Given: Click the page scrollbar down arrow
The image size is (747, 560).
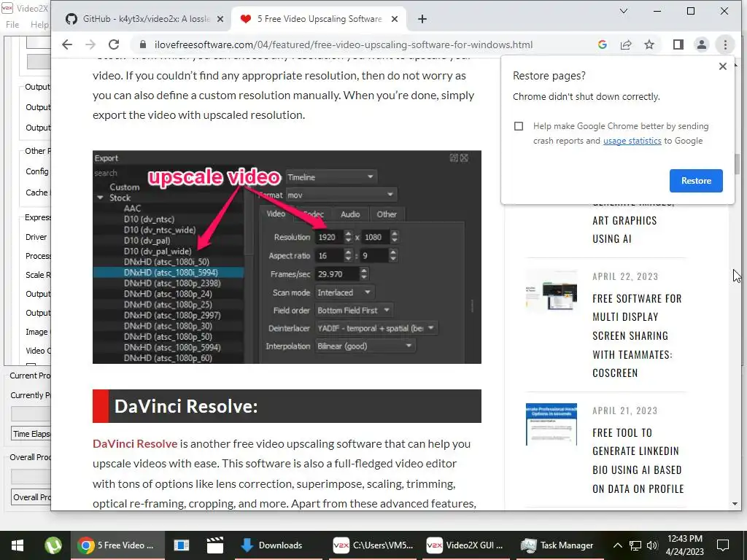Looking at the screenshot, I should pyautogui.click(x=734, y=504).
